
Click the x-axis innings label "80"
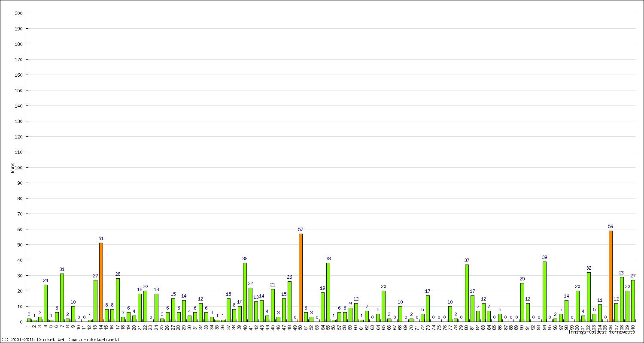coord(467,327)
